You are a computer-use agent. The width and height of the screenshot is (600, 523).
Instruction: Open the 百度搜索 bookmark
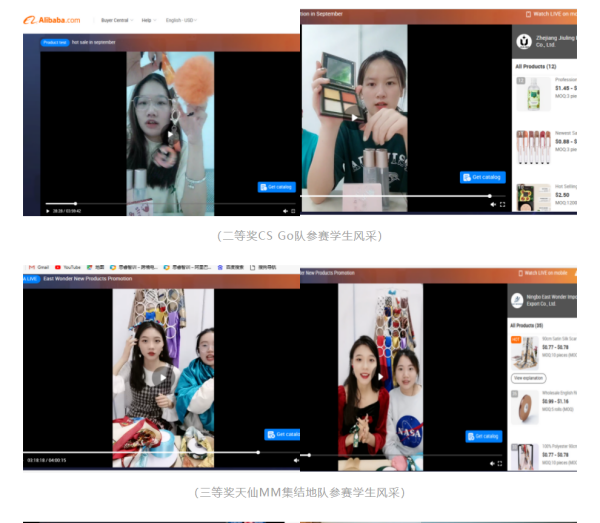(x=231, y=267)
